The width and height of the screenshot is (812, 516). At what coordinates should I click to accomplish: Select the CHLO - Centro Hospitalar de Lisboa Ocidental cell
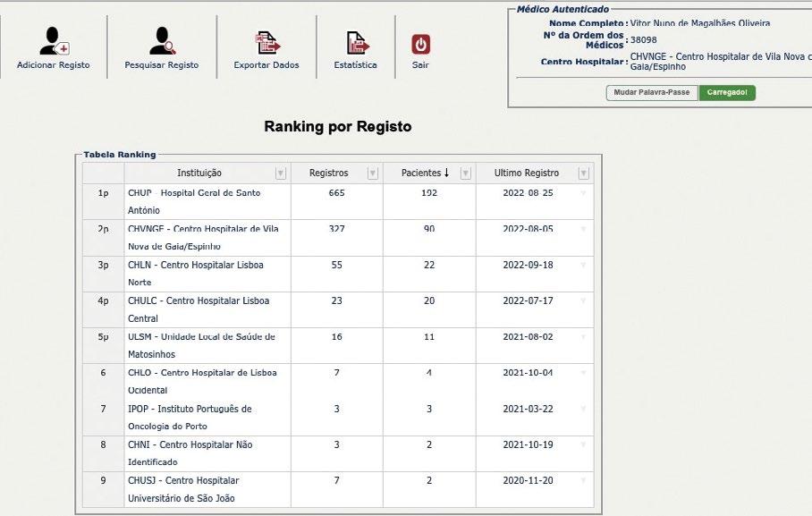[x=207, y=381]
